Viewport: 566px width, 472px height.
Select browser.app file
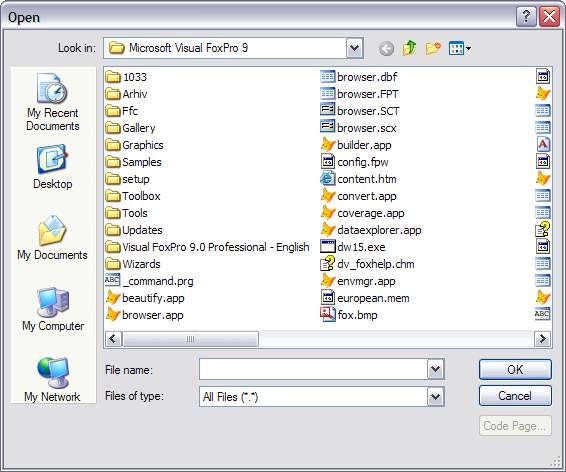coord(144,315)
